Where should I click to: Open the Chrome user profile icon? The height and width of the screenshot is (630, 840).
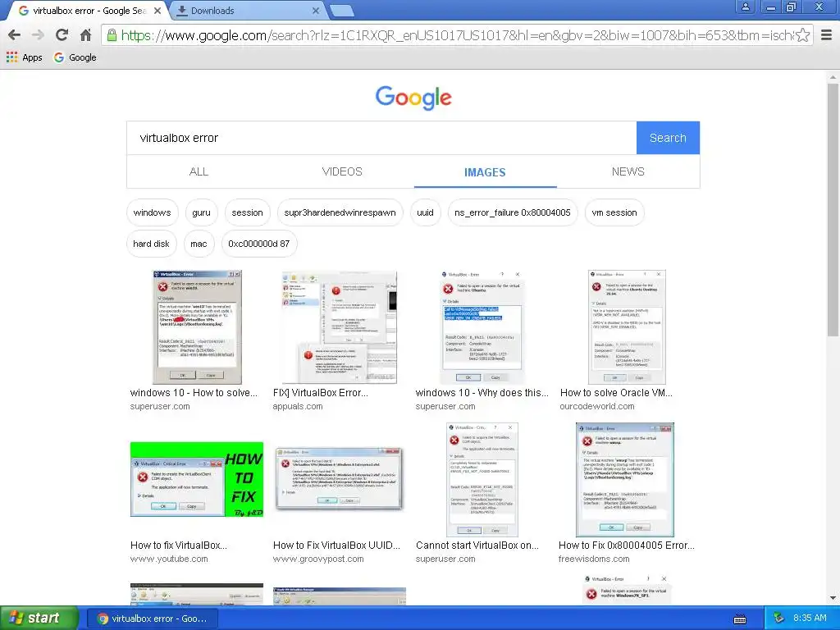pyautogui.click(x=745, y=7)
